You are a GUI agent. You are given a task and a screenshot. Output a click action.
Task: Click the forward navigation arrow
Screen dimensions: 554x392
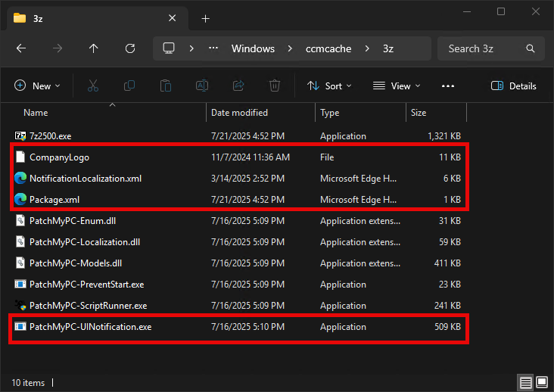(x=58, y=48)
